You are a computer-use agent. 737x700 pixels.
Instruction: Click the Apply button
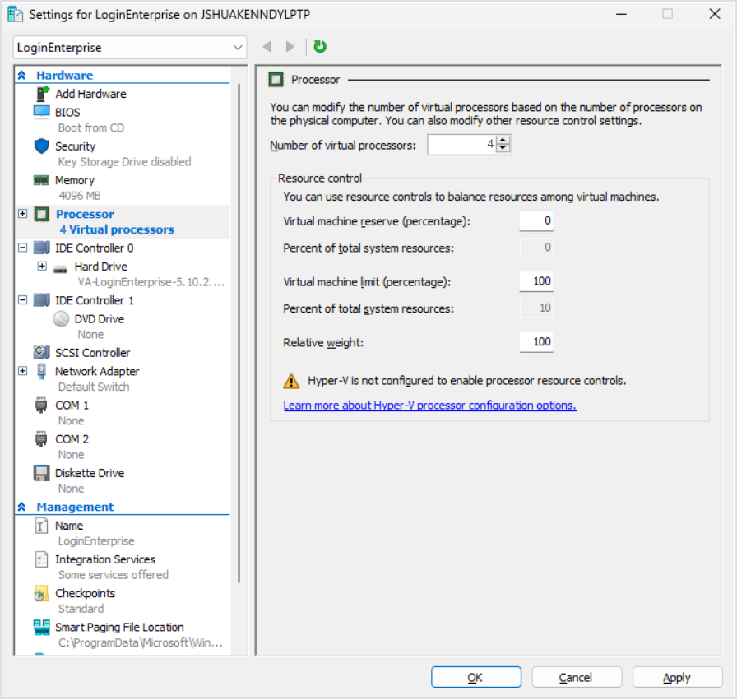676,677
